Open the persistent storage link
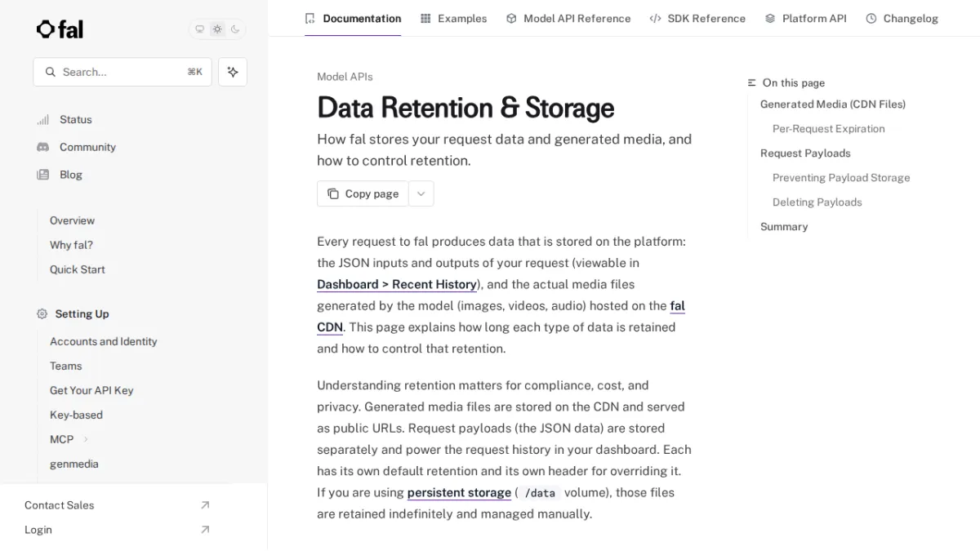 click(x=459, y=492)
